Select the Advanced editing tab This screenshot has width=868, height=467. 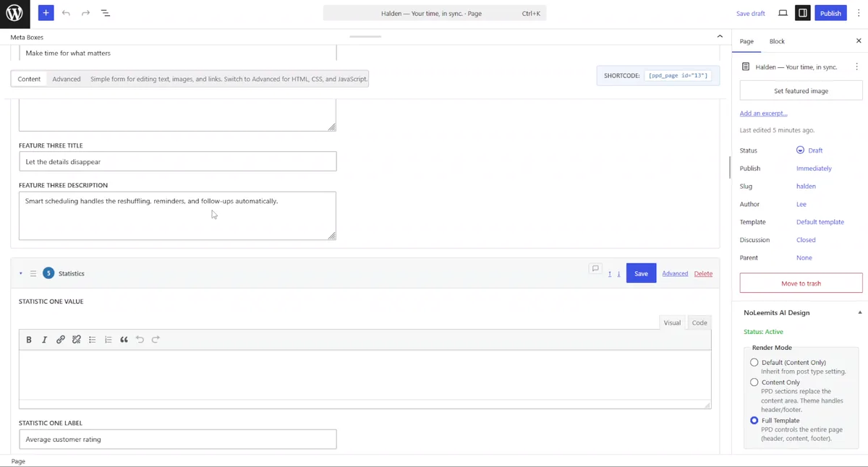(67, 79)
